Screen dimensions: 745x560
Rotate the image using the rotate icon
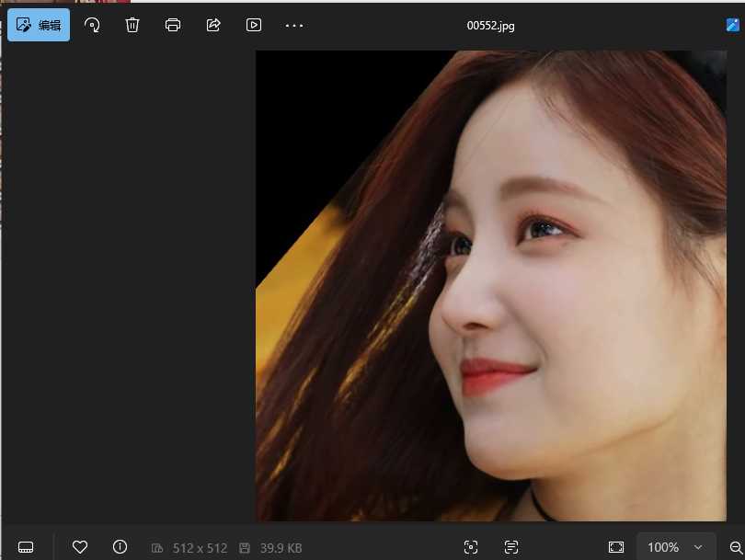click(x=92, y=25)
